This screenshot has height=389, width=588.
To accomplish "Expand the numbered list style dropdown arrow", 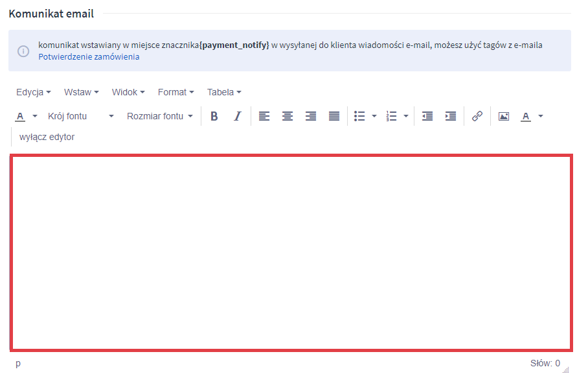I will 406,116.
